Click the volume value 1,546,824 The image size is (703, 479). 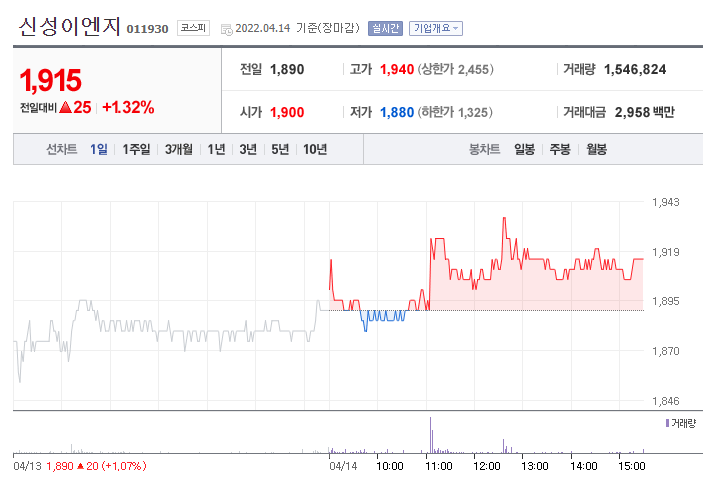pyautogui.click(x=635, y=70)
